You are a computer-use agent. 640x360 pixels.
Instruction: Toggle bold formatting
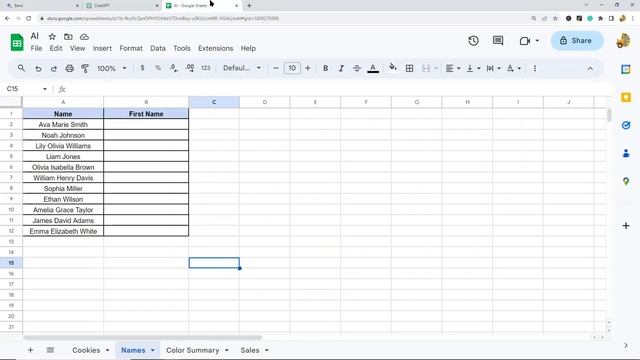click(325, 68)
